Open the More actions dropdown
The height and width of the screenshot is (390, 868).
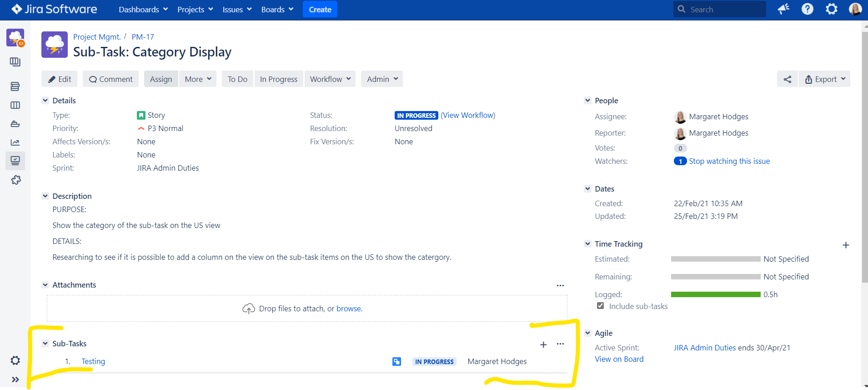click(198, 79)
